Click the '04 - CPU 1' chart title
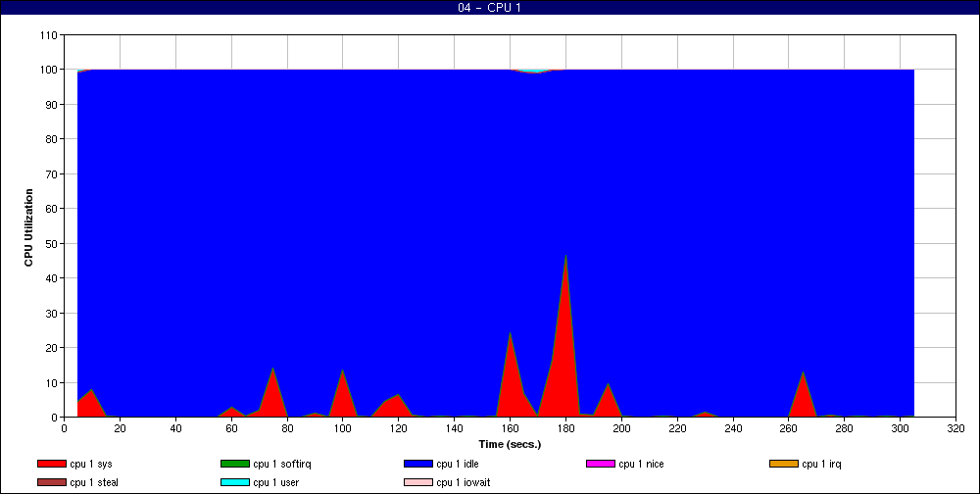The height and width of the screenshot is (494, 980). pos(489,8)
